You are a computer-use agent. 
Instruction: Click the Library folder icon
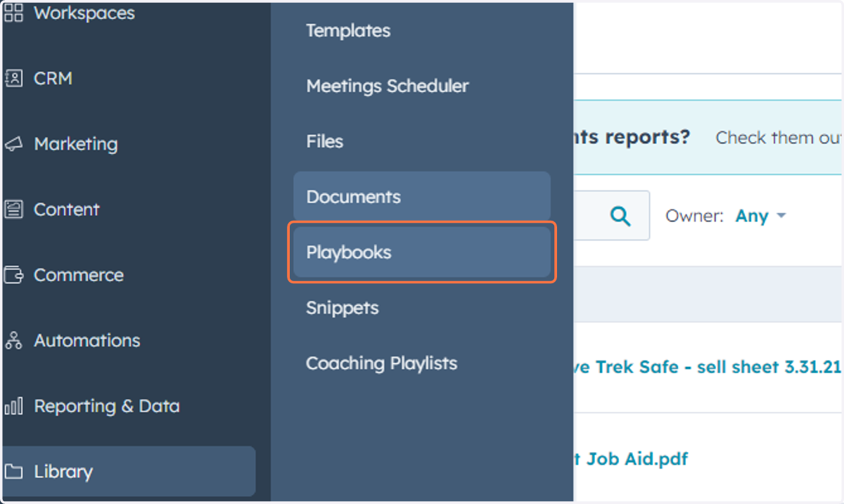click(13, 471)
